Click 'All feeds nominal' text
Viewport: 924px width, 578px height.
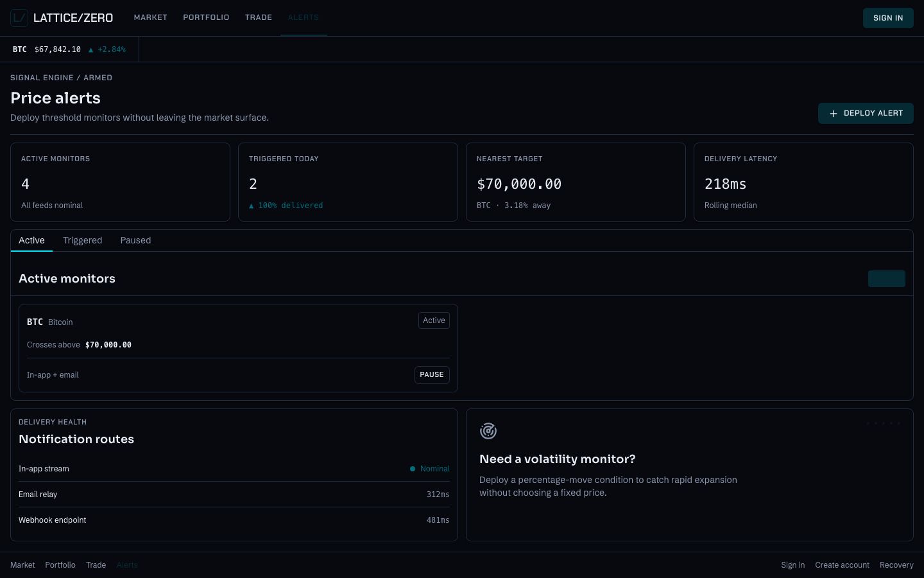coord(52,206)
